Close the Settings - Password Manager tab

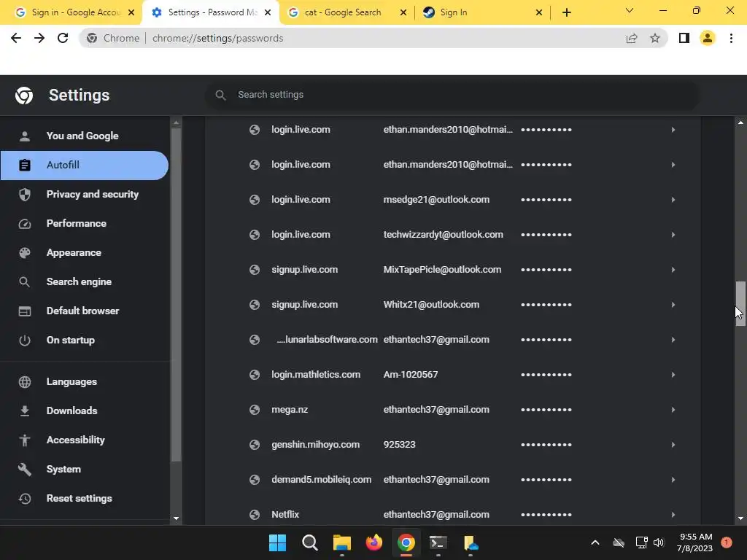268,12
